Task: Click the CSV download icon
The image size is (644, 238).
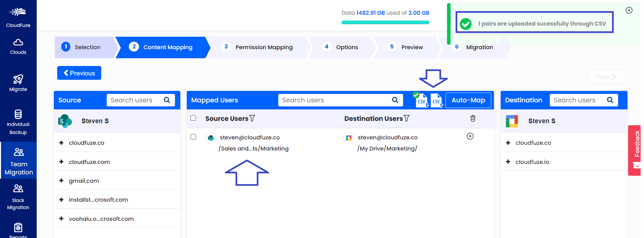Action: coord(421,101)
